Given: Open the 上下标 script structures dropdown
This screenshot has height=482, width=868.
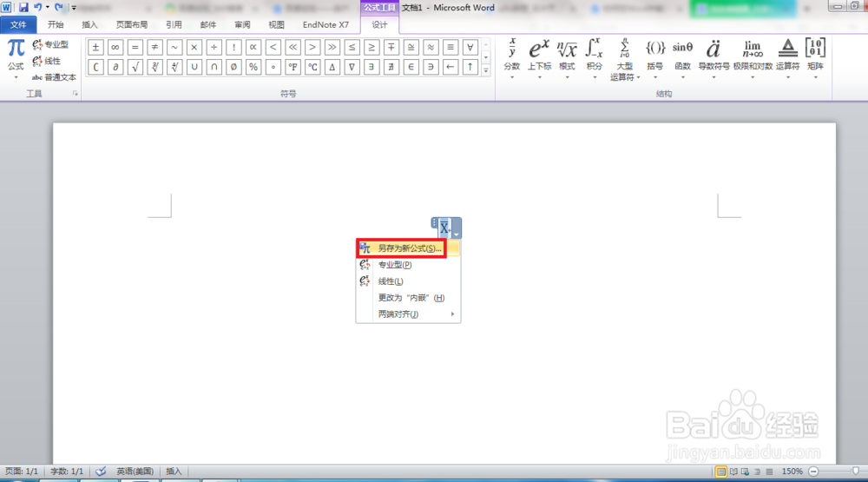Looking at the screenshot, I should pyautogui.click(x=539, y=60).
